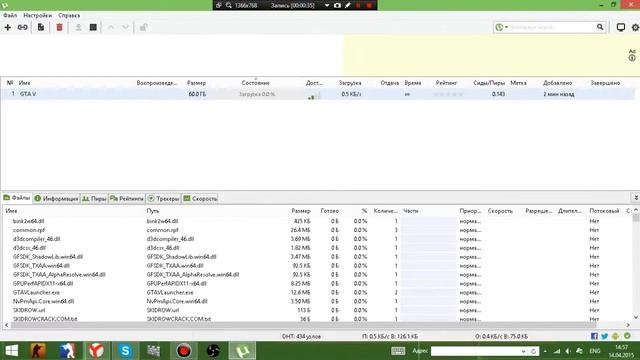Stop the torrent with square icon
This screenshot has height=360, width=640.
[93, 27]
